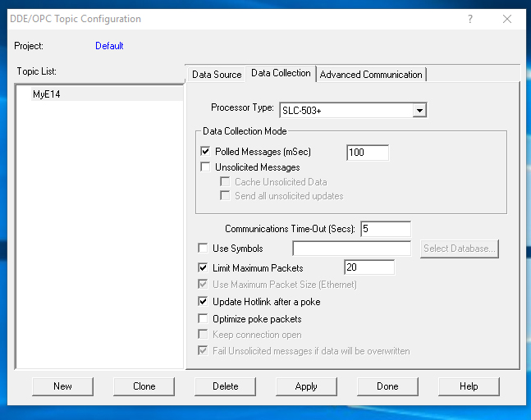Uncheck Limit Maximum Packets
This screenshot has width=531, height=420.
pos(204,268)
